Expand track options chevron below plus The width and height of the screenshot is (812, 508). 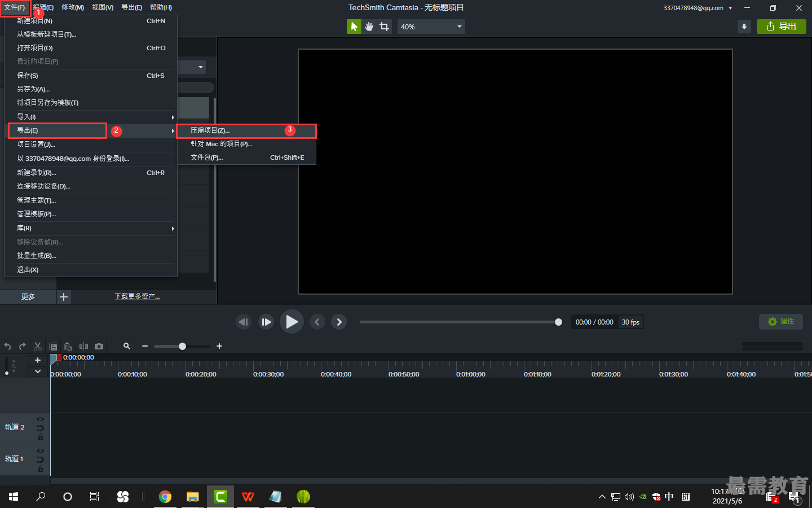click(x=38, y=371)
